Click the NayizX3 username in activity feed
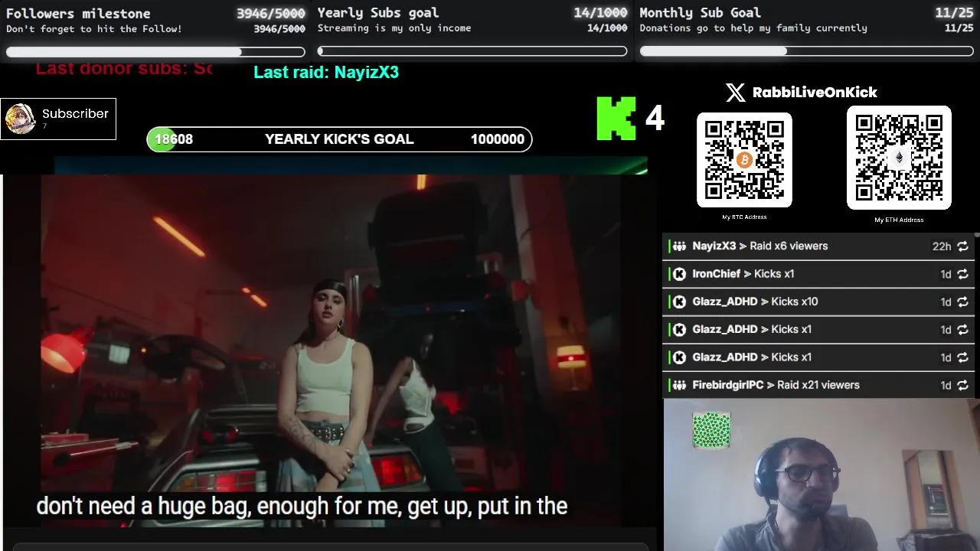 coord(714,246)
